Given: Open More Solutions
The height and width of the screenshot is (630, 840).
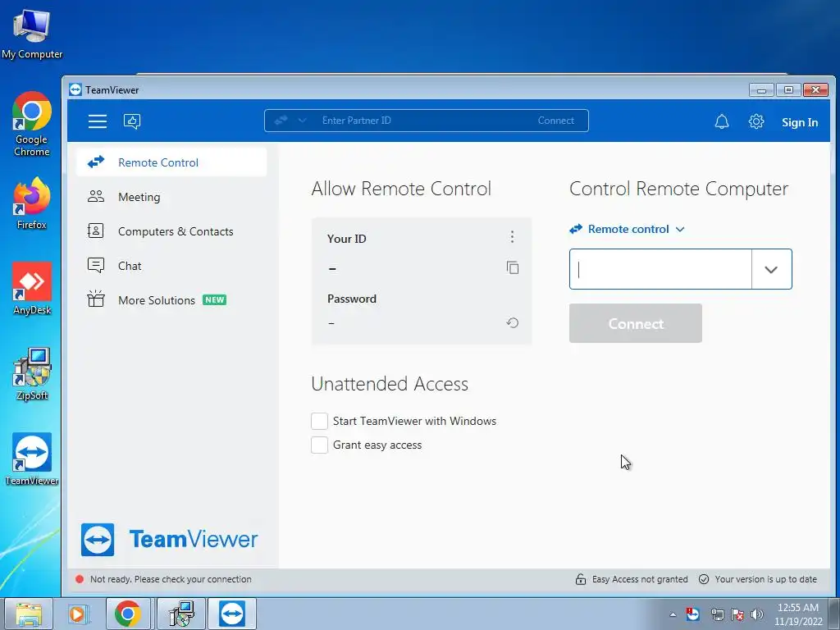Looking at the screenshot, I should (x=171, y=300).
